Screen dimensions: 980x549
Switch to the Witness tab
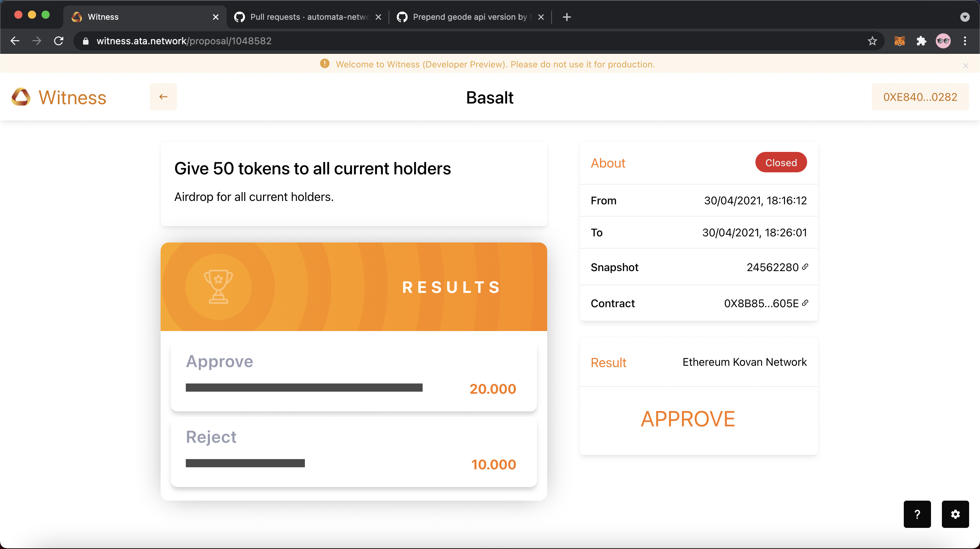click(145, 17)
